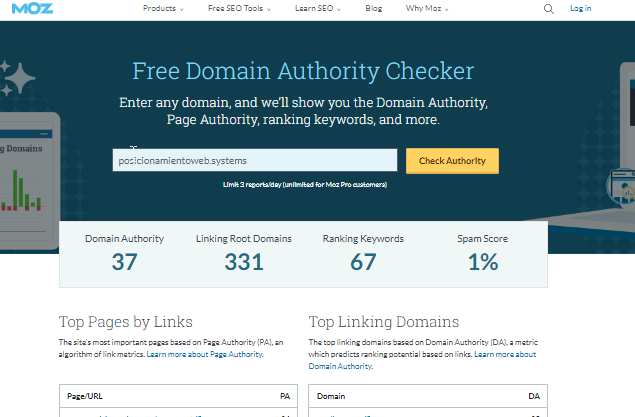This screenshot has height=417, width=635.
Task: Click the Ranking Keywords value 67
Action: point(363,262)
